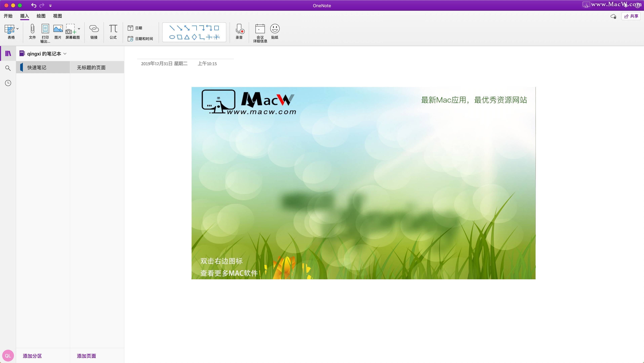The width and height of the screenshot is (644, 363).
Task: Click the 共享 share button
Action: (631, 16)
